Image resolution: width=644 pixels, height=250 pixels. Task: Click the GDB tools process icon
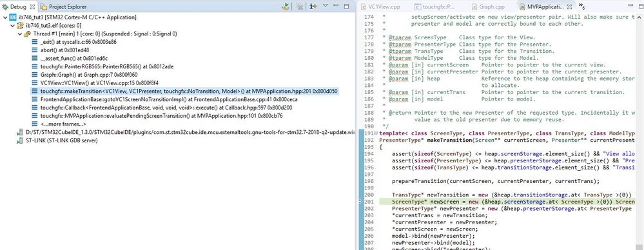(x=20, y=132)
